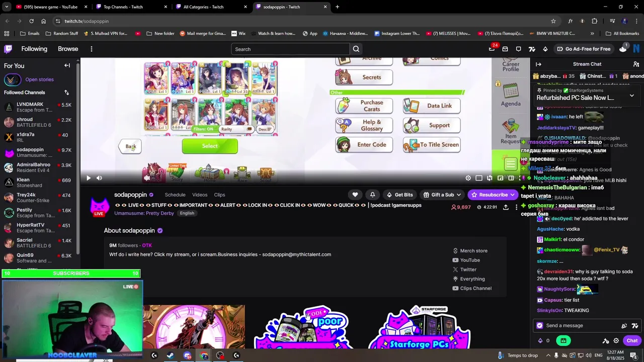The width and height of the screenshot is (644, 362).
Task: Open the Schedule tab of the channel
Action: pyautogui.click(x=175, y=195)
